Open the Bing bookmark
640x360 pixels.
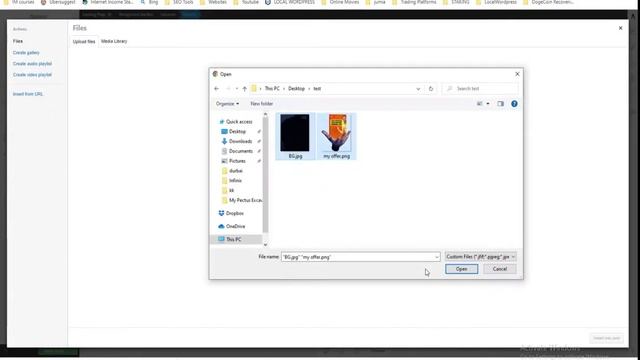point(149,2)
